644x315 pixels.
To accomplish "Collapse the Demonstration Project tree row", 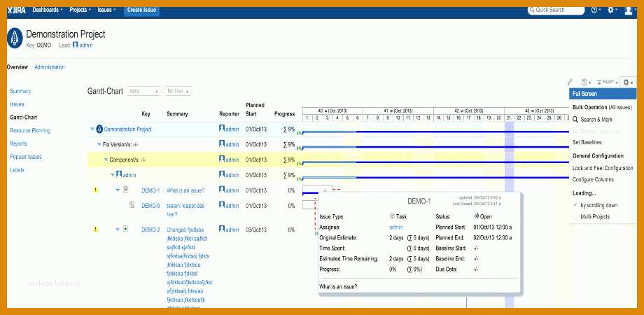I will point(92,129).
